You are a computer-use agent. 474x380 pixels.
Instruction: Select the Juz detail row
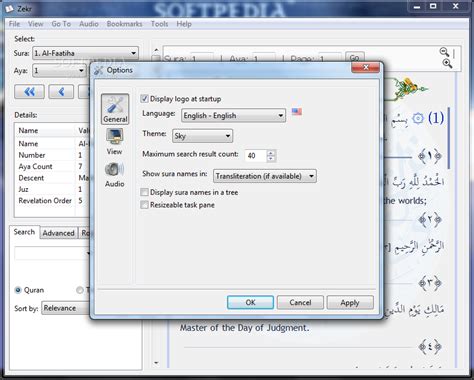[x=53, y=189]
